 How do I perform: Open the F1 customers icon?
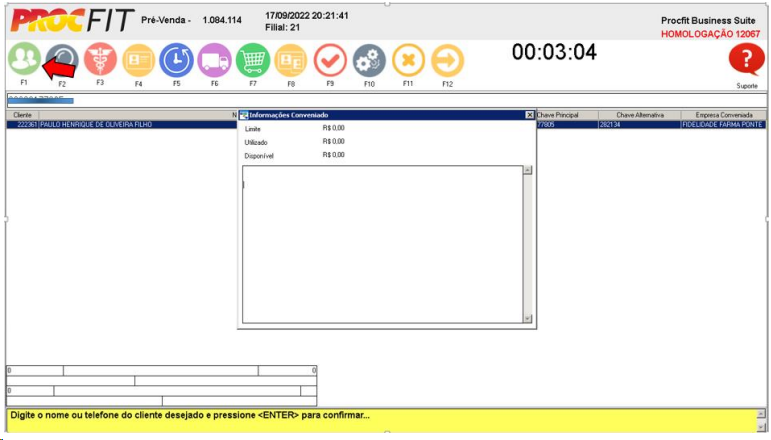coord(24,59)
